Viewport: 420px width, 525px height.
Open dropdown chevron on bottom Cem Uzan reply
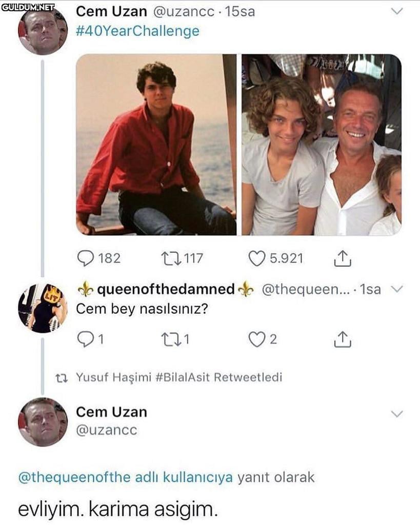(396, 414)
